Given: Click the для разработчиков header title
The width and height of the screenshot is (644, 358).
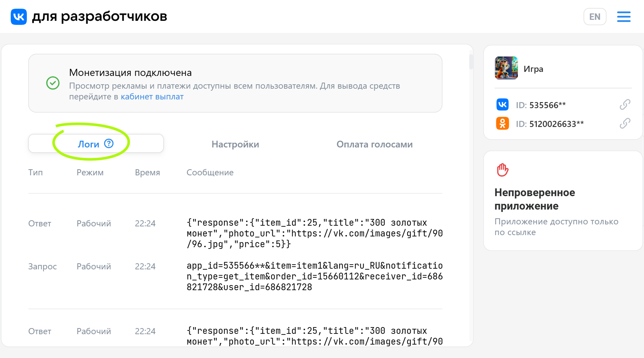Looking at the screenshot, I should coord(99,16).
